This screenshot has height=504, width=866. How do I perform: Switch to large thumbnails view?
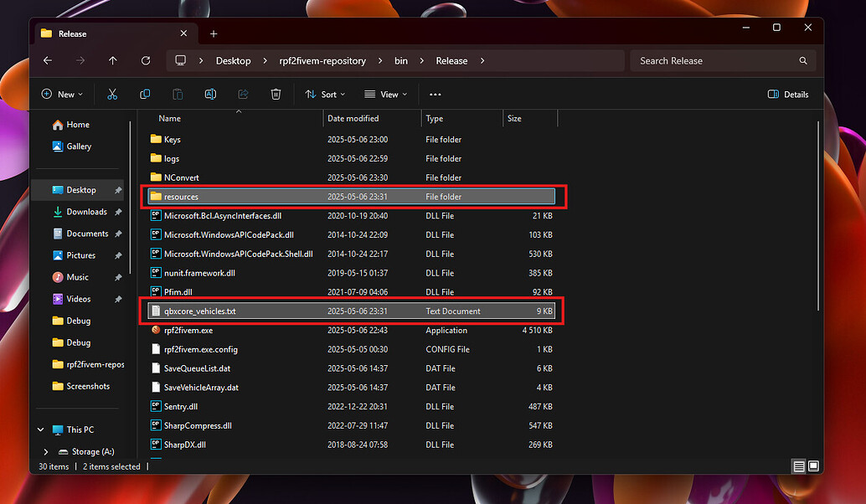click(812, 466)
